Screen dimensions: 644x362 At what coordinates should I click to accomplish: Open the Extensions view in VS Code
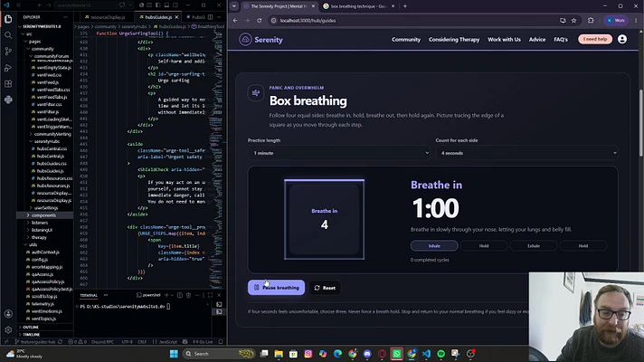8,84
